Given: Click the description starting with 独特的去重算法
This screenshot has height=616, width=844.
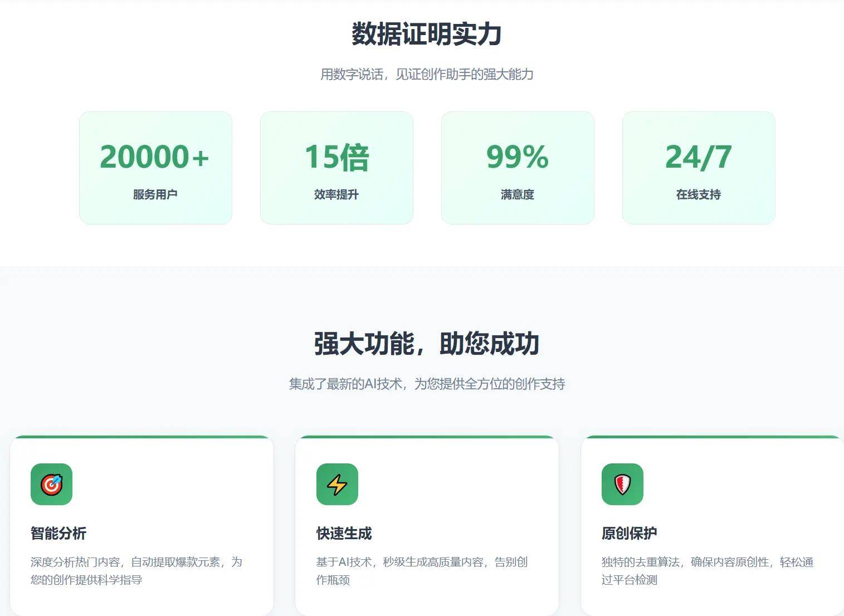Looking at the screenshot, I should point(707,570).
